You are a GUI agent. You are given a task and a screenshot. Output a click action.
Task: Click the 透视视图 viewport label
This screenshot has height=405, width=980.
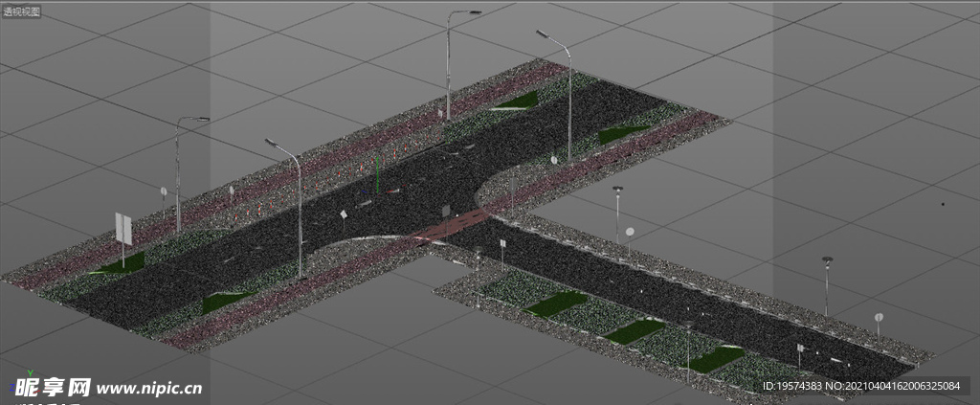[x=22, y=11]
